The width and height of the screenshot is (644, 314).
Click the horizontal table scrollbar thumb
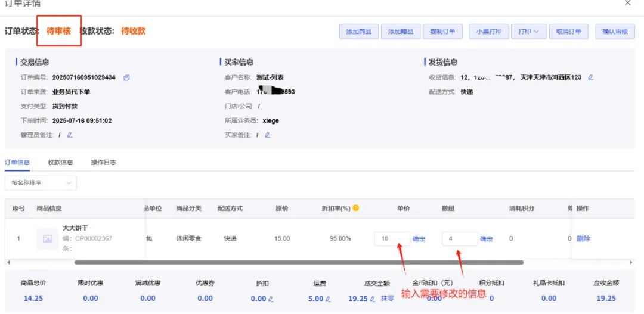[x=299, y=262]
